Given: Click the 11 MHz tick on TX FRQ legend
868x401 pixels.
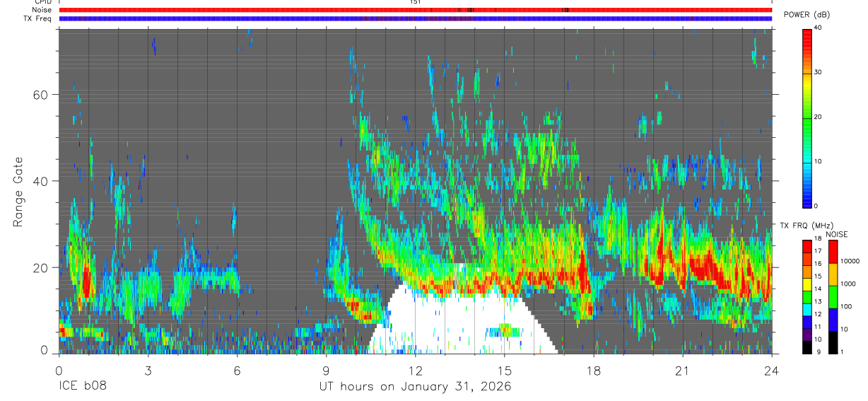Looking at the screenshot, I should [819, 327].
